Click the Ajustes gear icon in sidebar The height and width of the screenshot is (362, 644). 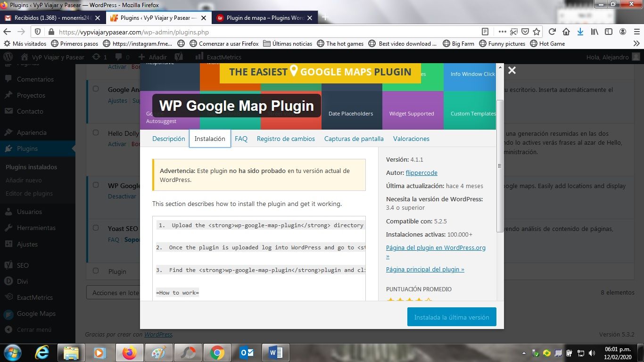pyautogui.click(x=8, y=244)
